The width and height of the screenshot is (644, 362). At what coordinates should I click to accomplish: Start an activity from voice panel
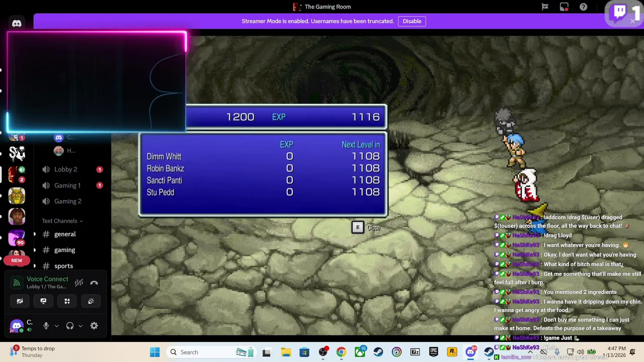pyautogui.click(x=67, y=301)
